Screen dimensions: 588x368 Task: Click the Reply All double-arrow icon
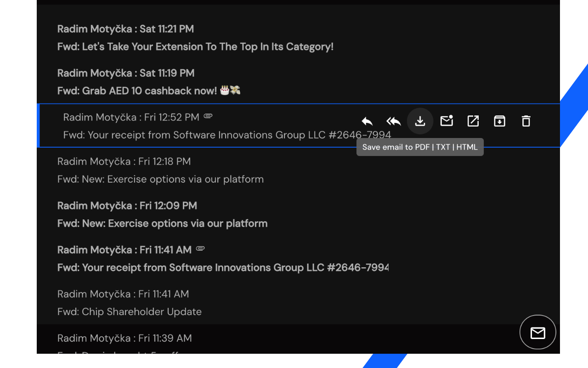tap(394, 121)
